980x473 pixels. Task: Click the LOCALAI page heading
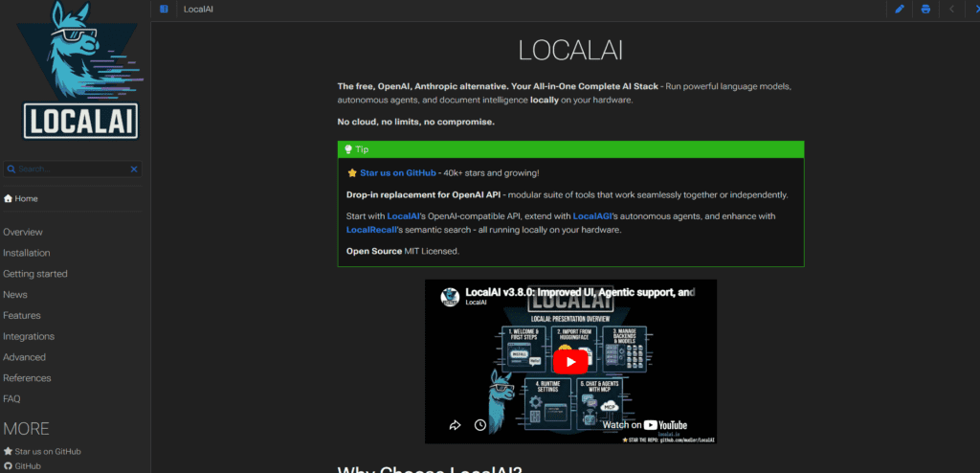click(x=570, y=52)
